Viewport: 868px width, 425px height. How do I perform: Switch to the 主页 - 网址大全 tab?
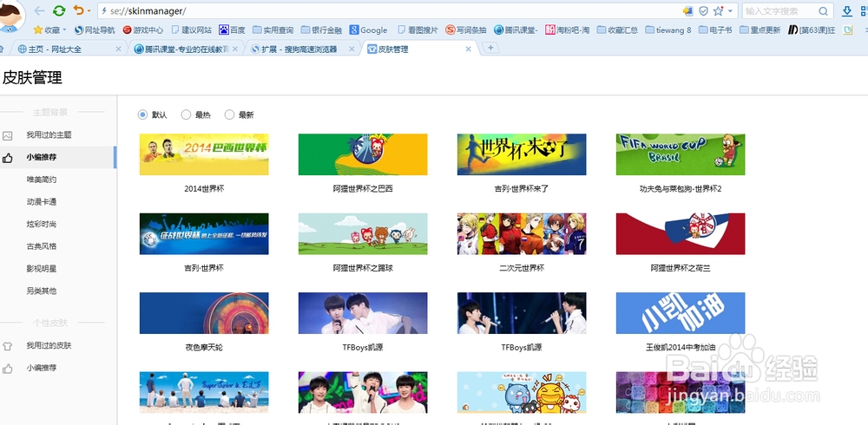click(x=69, y=49)
